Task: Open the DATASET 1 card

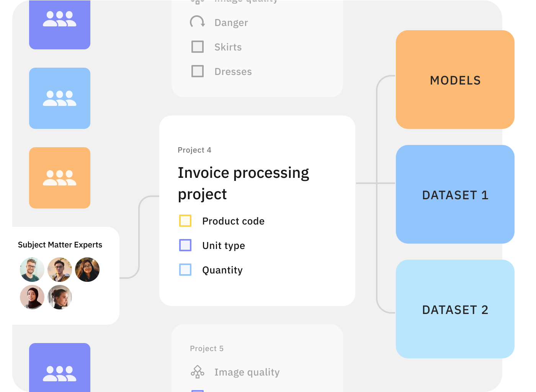Action: pos(455,194)
